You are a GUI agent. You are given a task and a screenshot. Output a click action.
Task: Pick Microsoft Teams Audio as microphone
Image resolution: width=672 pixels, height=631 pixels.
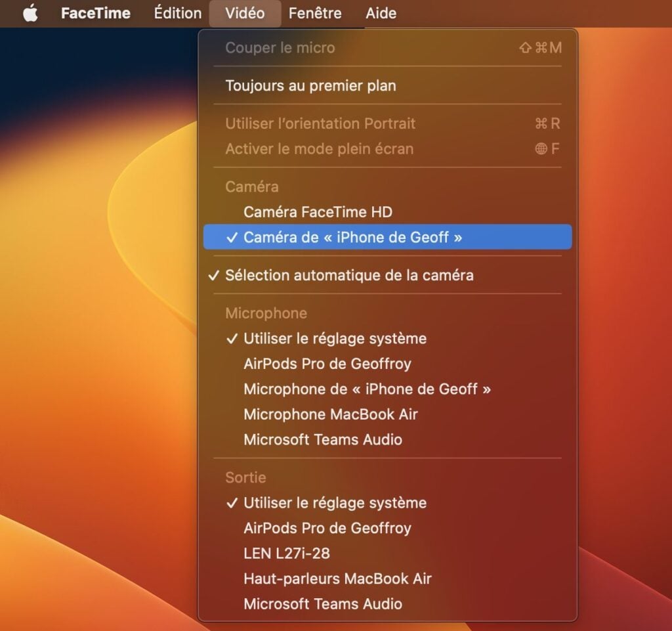coord(387,440)
